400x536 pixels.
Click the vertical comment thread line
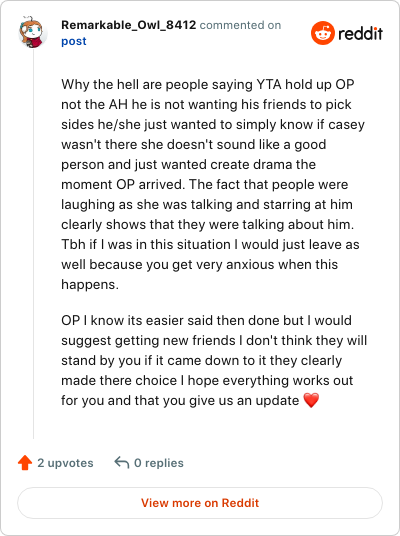point(34,243)
